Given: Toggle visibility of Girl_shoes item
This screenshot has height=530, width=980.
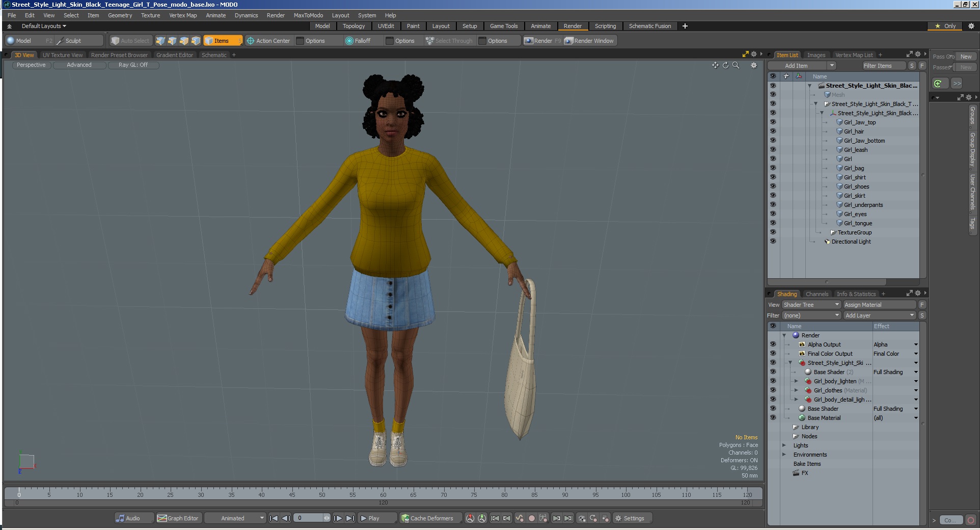Looking at the screenshot, I should pyautogui.click(x=773, y=186).
